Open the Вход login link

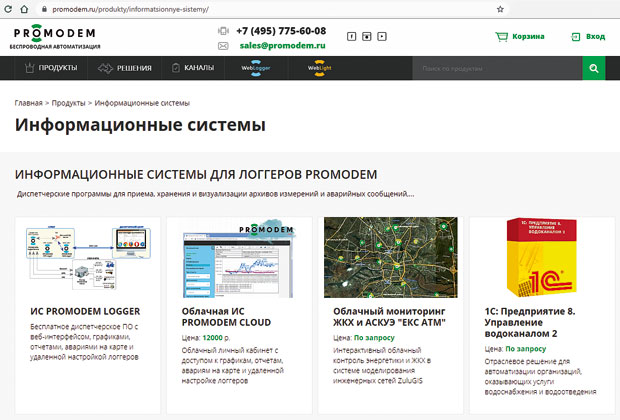(x=595, y=36)
